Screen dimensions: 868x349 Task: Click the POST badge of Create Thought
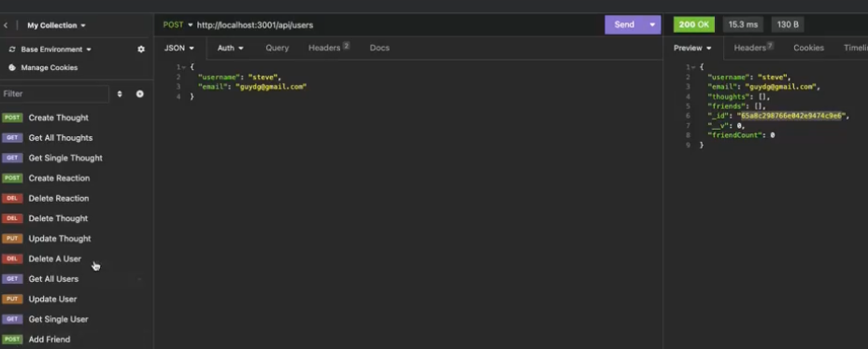pos(12,118)
